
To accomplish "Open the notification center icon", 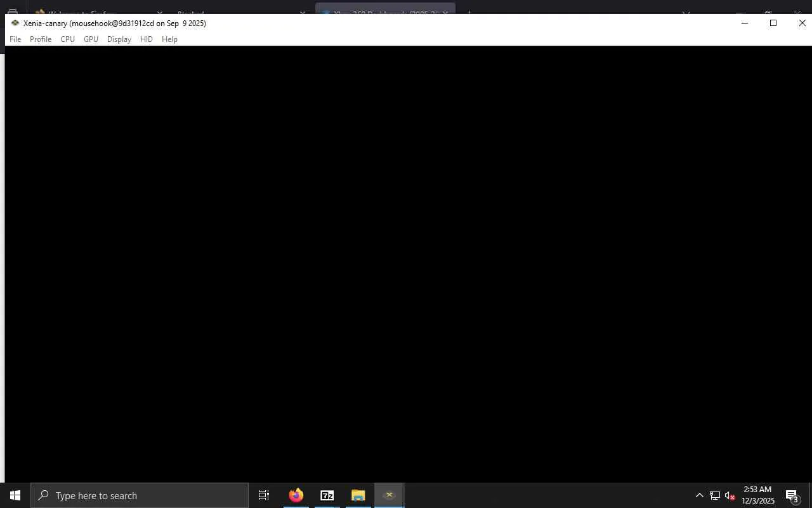I will tap(792, 495).
